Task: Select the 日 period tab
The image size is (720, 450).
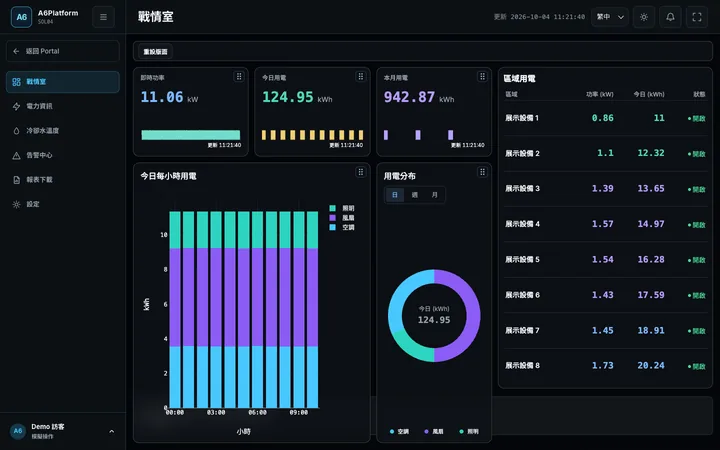Action: (x=394, y=195)
